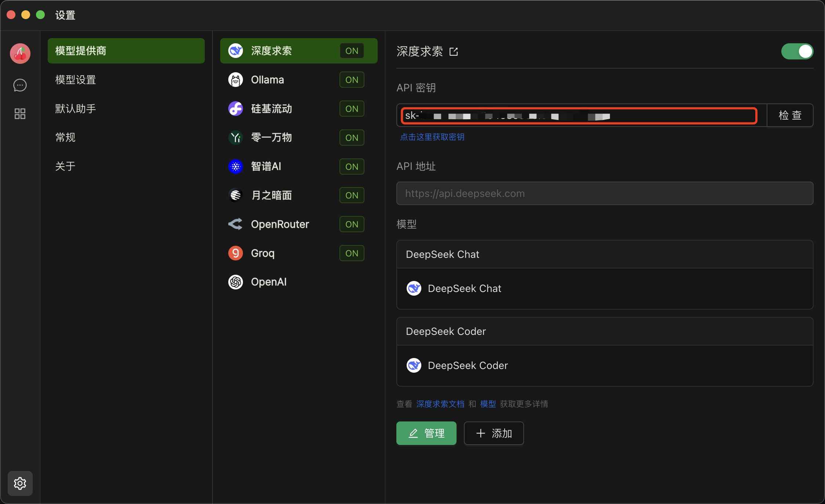
Task: Toggle the ON badge next to Ollama
Action: point(351,80)
